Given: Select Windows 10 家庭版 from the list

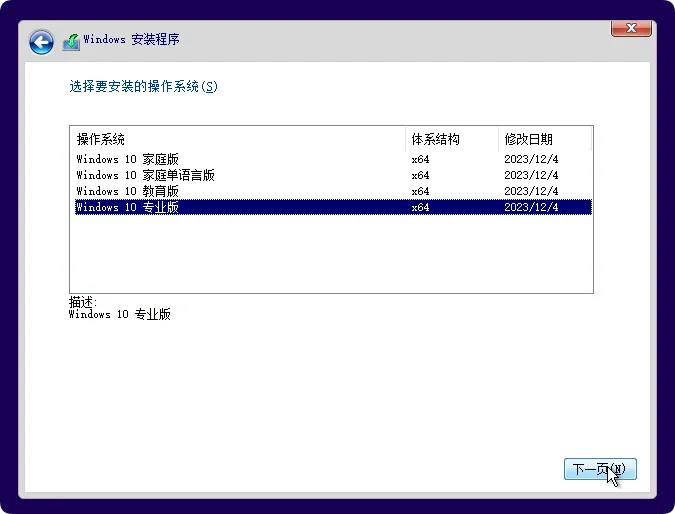Looking at the screenshot, I should 334,159.
